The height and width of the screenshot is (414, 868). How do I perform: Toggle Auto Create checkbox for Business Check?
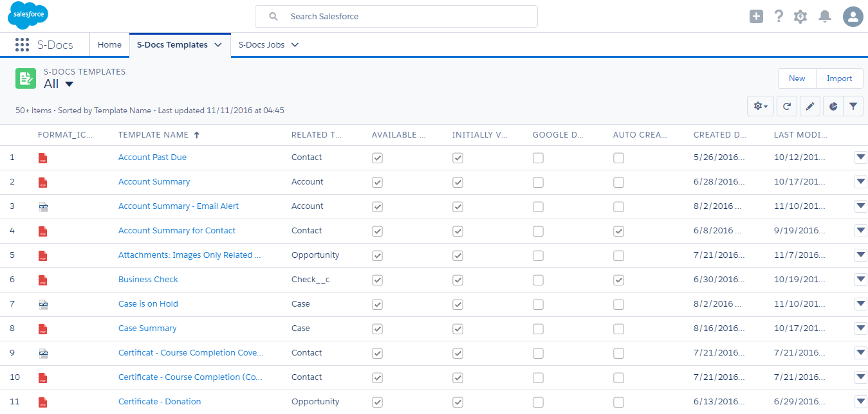[619, 280]
